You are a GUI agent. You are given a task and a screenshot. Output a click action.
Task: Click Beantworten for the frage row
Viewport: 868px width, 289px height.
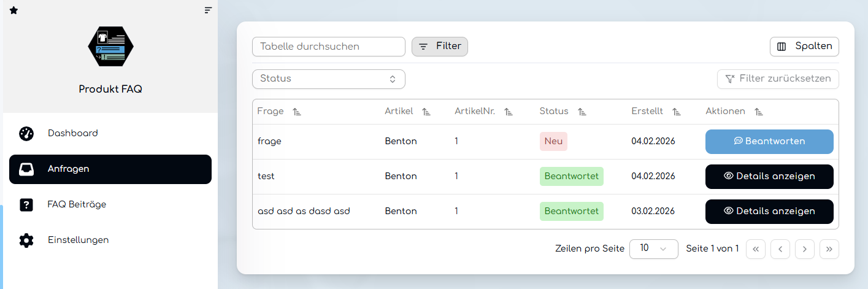click(769, 141)
